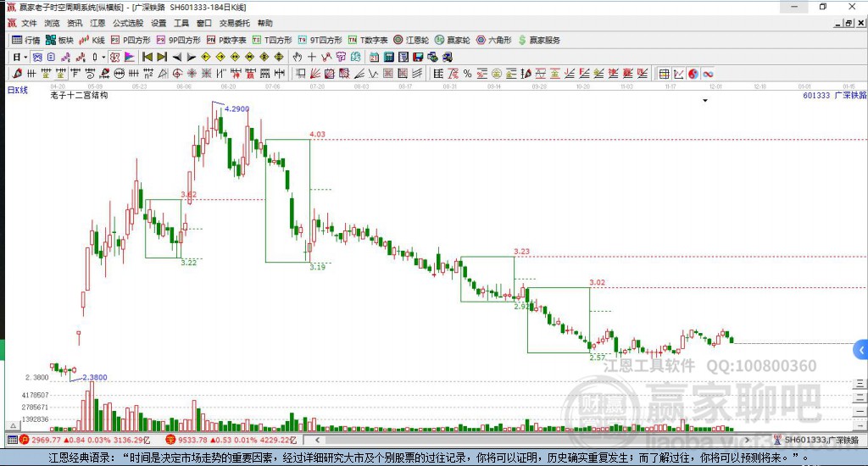Open the 9T四方形 tool
This screenshot has width=868, height=466.
click(320, 40)
